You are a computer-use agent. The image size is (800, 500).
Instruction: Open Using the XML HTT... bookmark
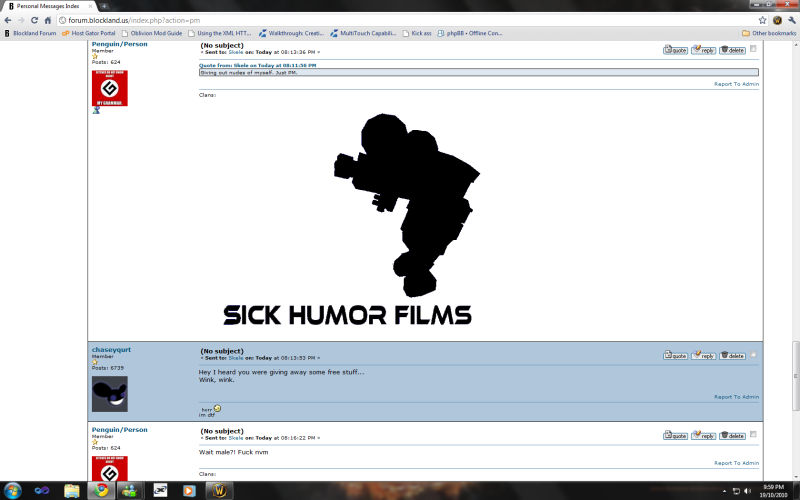coord(220,33)
